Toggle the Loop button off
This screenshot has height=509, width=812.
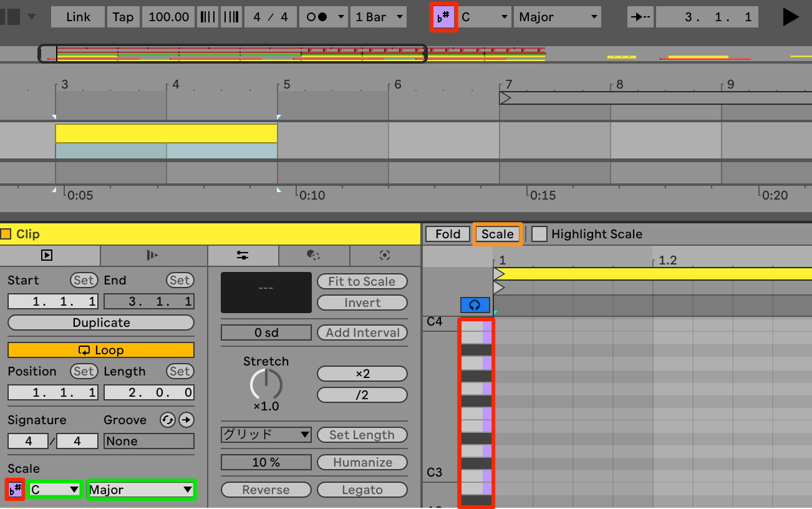[x=101, y=350]
